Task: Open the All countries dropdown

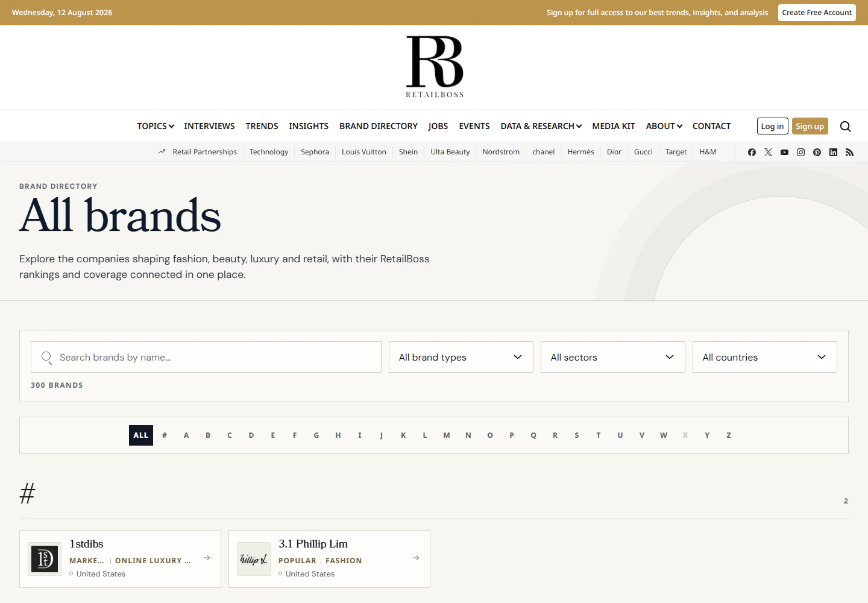Action: coord(765,357)
